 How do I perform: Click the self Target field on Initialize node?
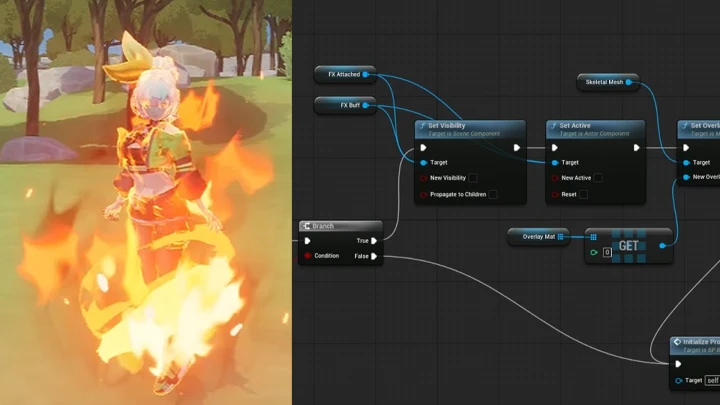(713, 381)
